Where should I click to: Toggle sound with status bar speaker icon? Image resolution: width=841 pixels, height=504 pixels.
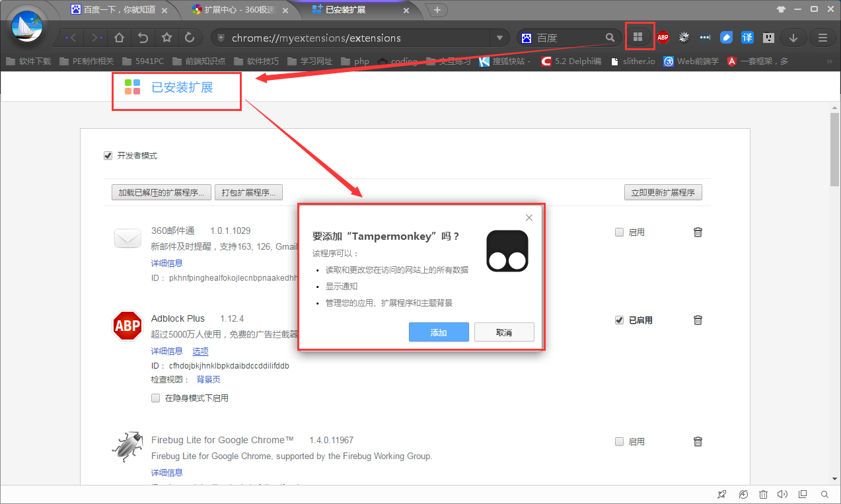click(783, 494)
